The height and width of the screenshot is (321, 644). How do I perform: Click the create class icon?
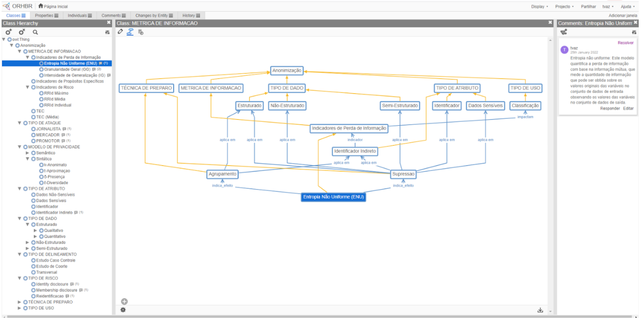coord(8,32)
